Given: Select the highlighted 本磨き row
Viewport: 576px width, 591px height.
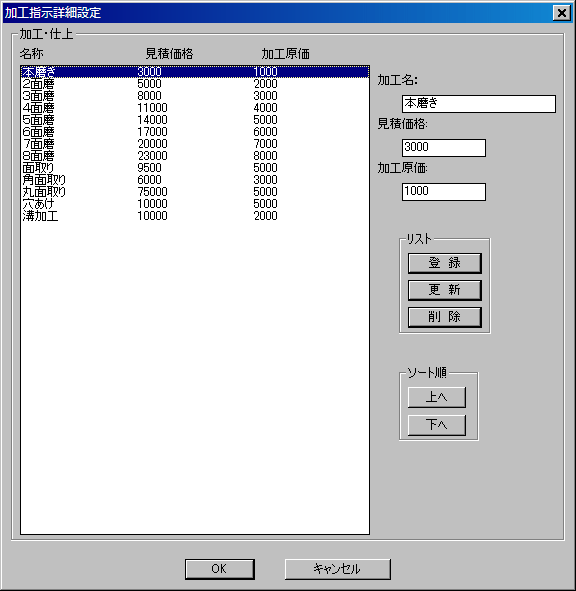Looking at the screenshot, I should 195,72.
